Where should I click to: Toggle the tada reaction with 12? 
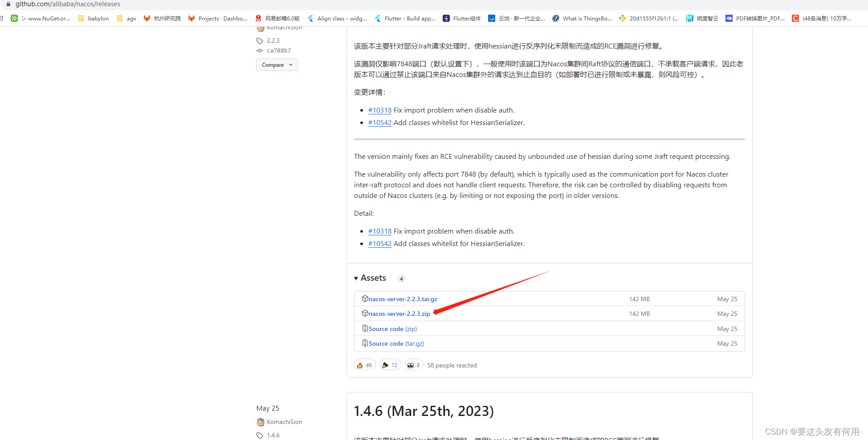(390, 365)
